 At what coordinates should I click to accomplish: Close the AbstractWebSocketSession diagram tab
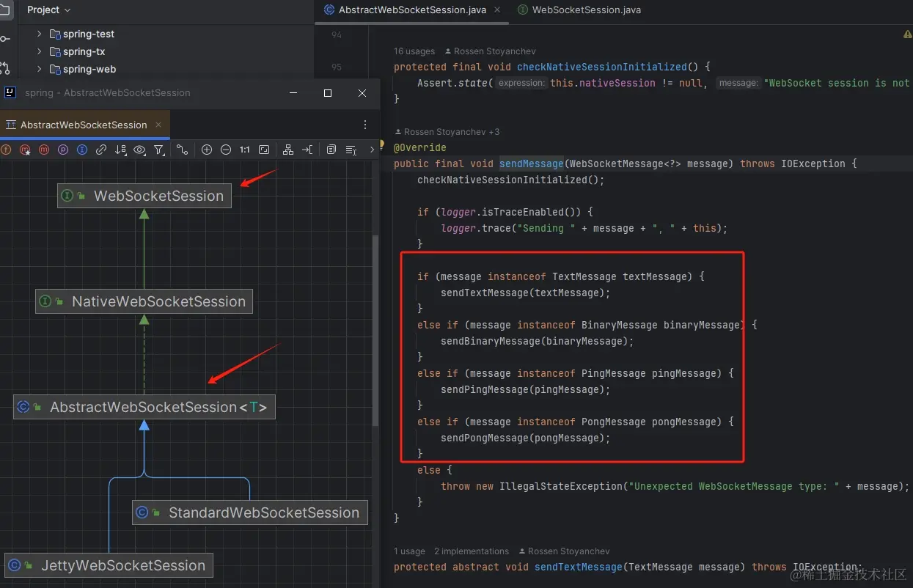tap(158, 125)
